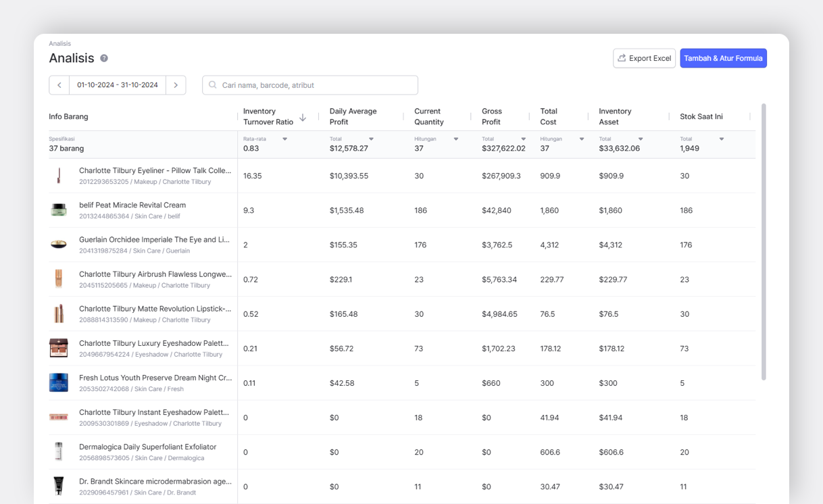Image resolution: width=823 pixels, height=504 pixels.
Task: Open the Fresh Lotus Youth Preserve thumbnail
Action: [x=59, y=382]
